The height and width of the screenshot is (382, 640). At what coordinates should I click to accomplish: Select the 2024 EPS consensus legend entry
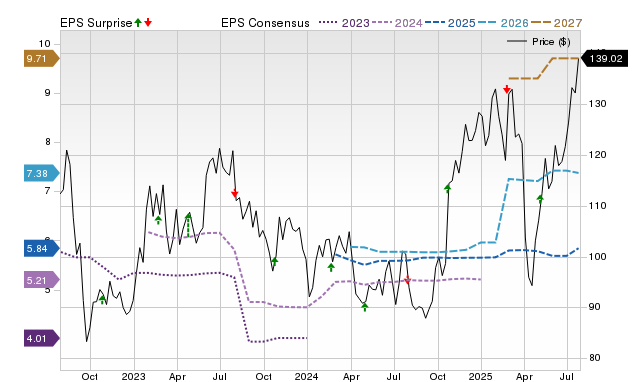(x=397, y=23)
